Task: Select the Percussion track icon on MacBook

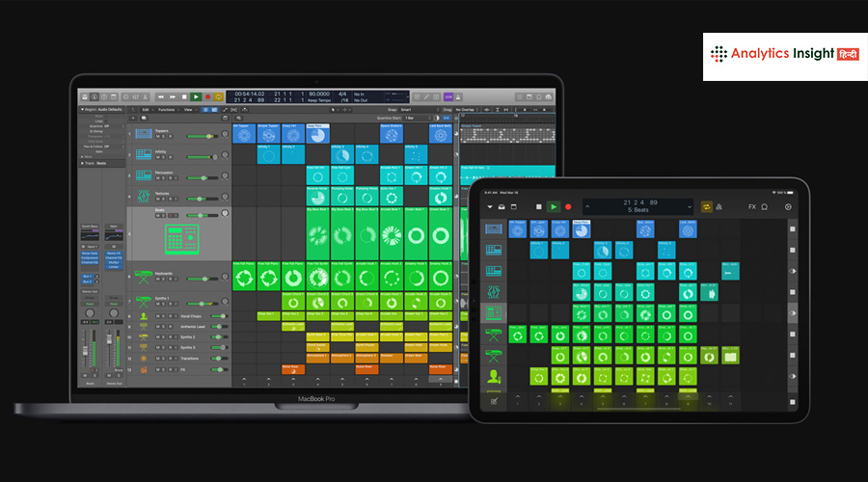Action: click(x=144, y=174)
